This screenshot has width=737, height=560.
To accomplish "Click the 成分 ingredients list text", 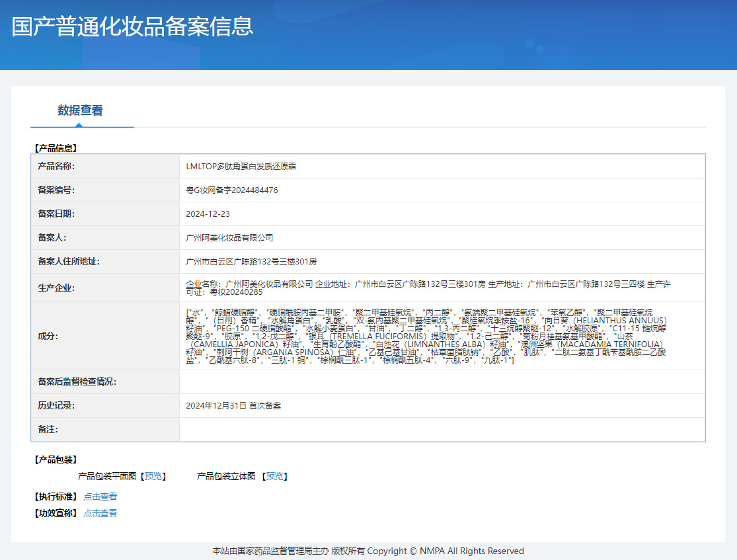I will pyautogui.click(x=426, y=336).
